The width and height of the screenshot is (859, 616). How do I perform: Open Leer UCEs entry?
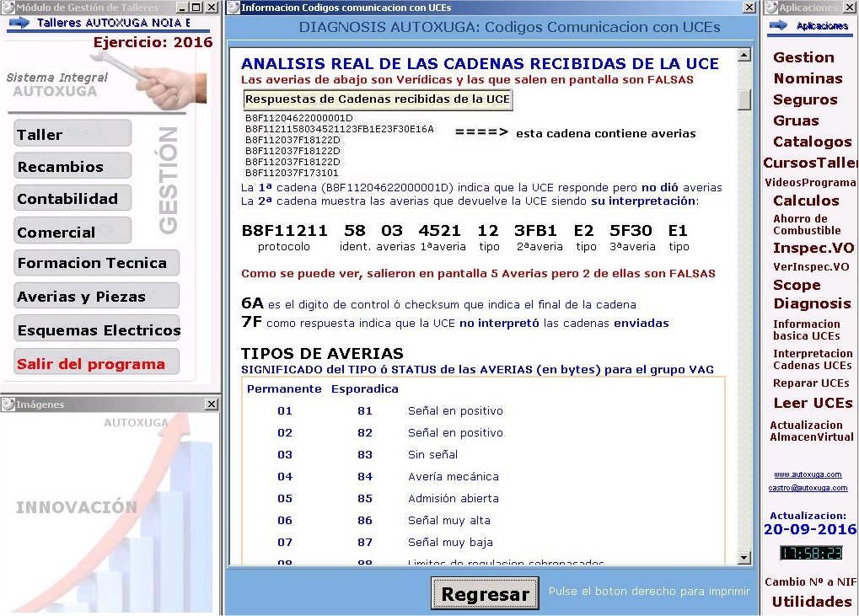pos(813,403)
